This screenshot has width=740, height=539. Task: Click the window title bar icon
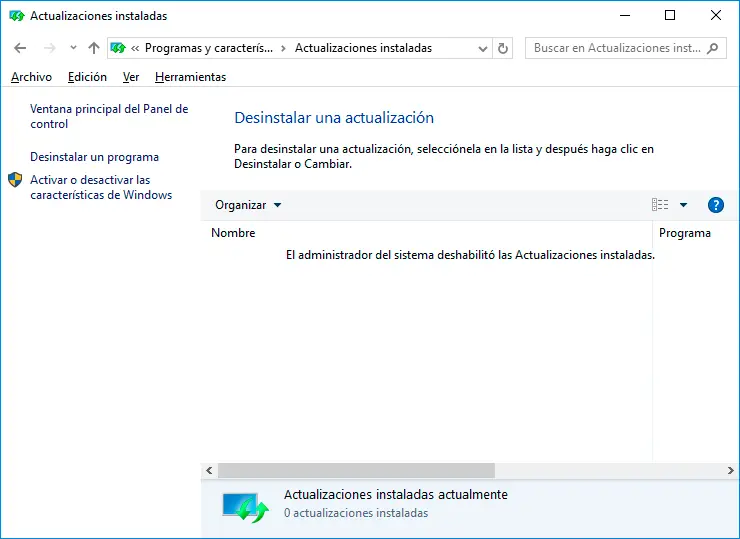(x=17, y=16)
